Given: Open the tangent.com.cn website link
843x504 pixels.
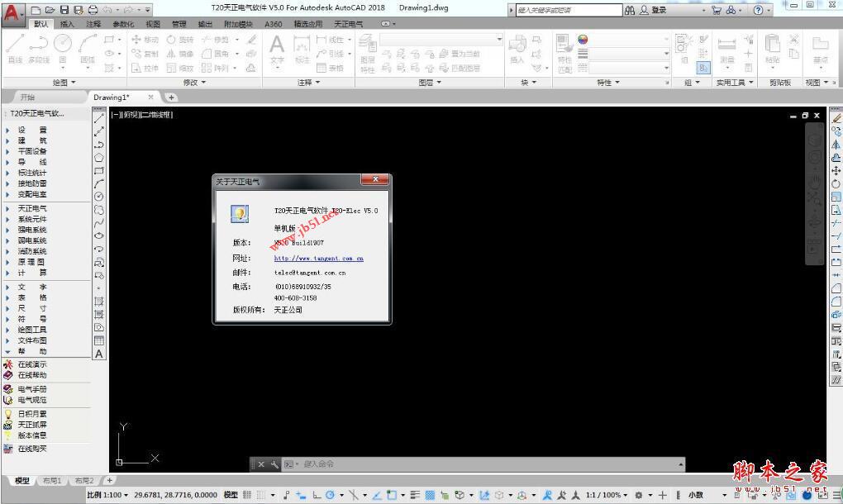Looking at the screenshot, I should click(x=319, y=258).
